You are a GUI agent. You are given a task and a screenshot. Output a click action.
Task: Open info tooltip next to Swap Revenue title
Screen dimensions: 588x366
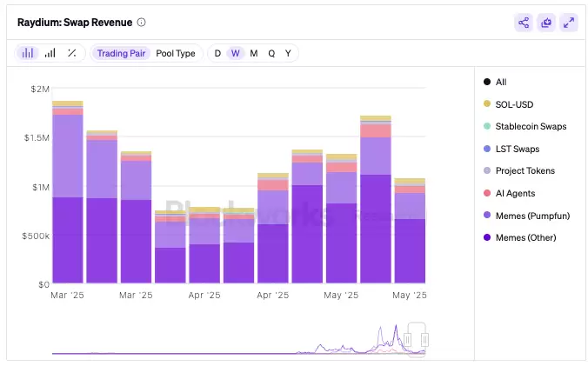tap(142, 23)
